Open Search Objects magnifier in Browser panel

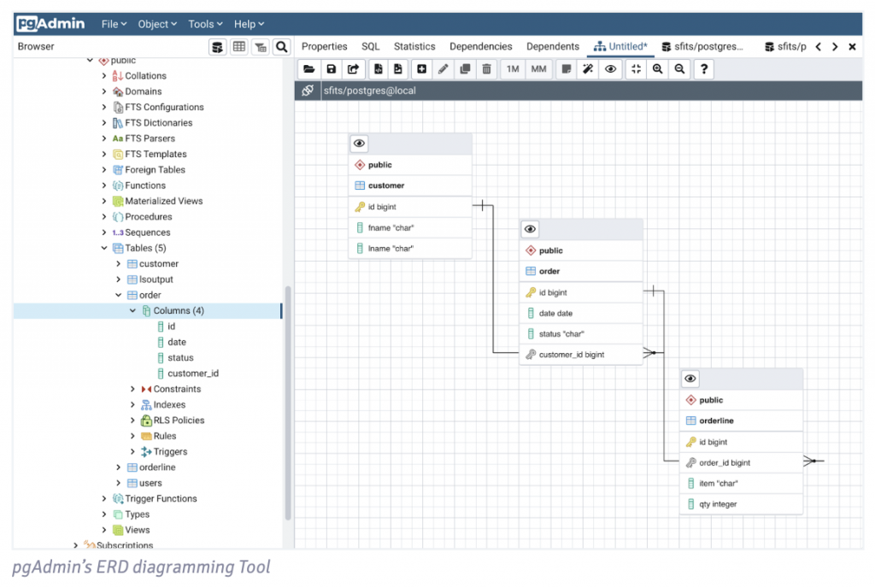(281, 47)
